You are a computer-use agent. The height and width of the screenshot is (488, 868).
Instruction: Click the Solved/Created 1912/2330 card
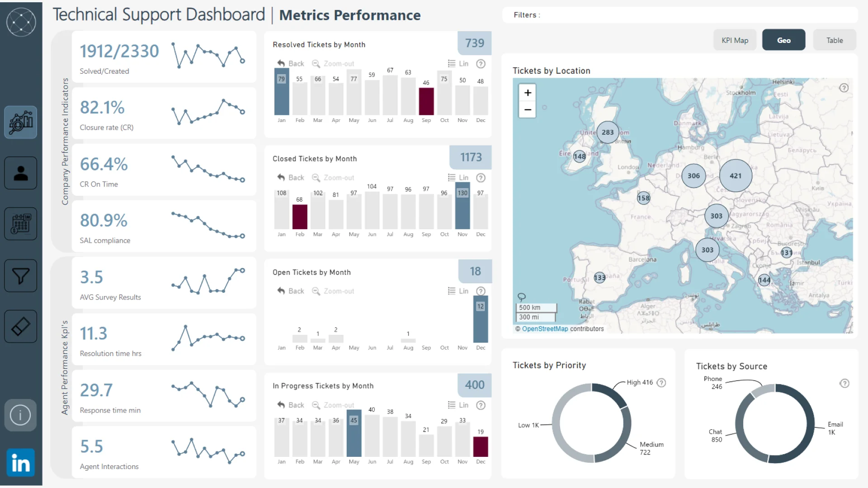click(164, 57)
